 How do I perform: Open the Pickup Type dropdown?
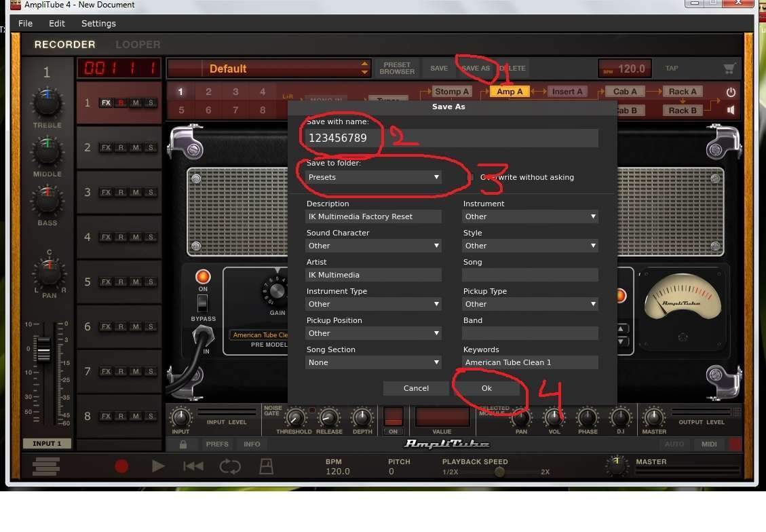point(530,304)
